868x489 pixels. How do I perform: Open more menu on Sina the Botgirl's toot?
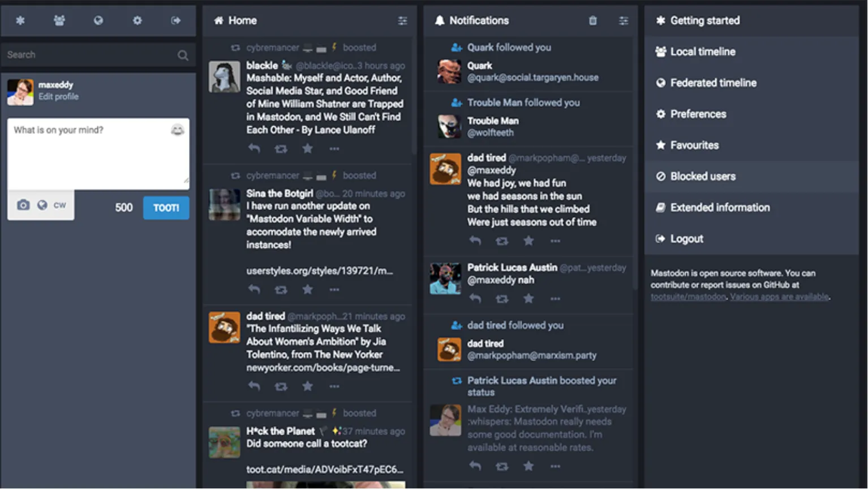334,290
